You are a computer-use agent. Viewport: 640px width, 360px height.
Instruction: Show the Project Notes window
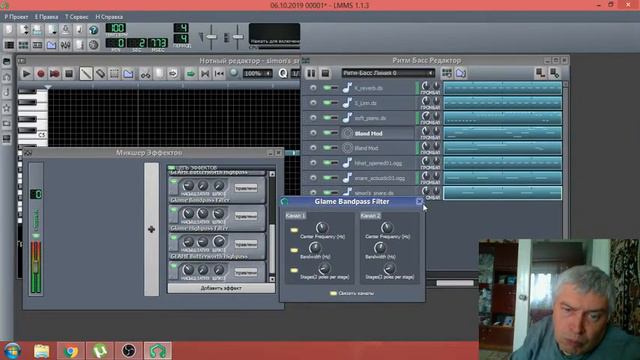tap(79, 44)
